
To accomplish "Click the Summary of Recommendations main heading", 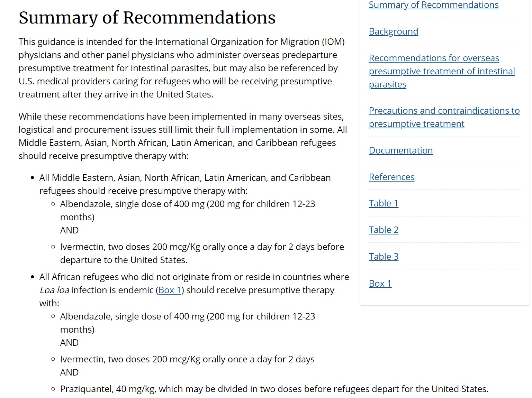I will (x=147, y=18).
